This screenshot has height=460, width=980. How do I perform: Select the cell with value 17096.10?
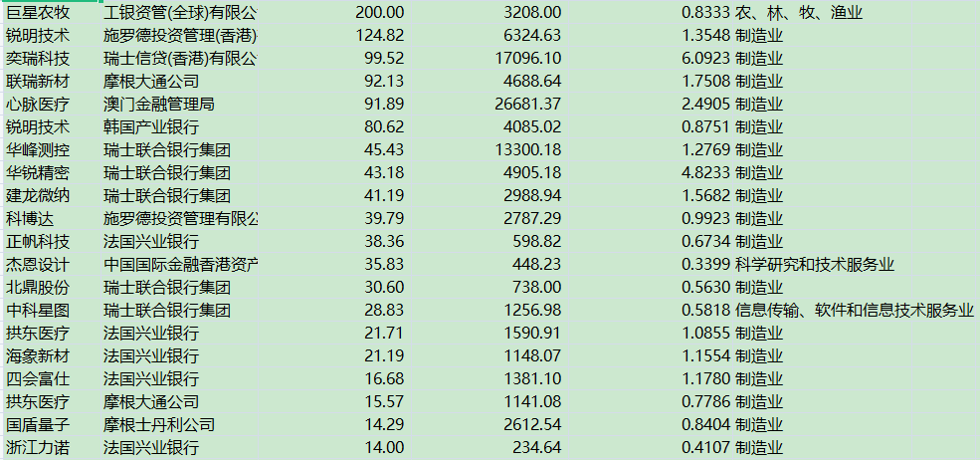click(526, 58)
